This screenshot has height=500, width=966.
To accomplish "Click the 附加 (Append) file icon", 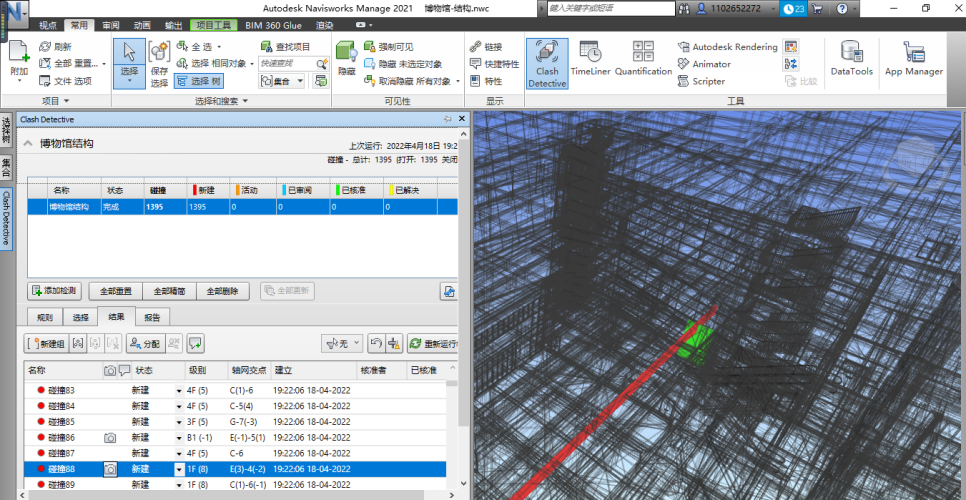I will 19,52.
